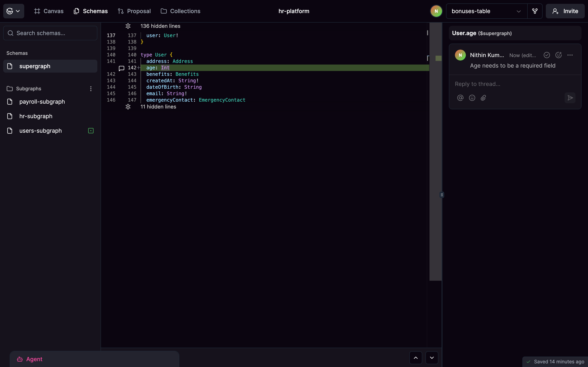Image resolution: width=588 pixels, height=367 pixels.
Task: Open the branch graph icon beside bonuses-table
Action: (535, 11)
